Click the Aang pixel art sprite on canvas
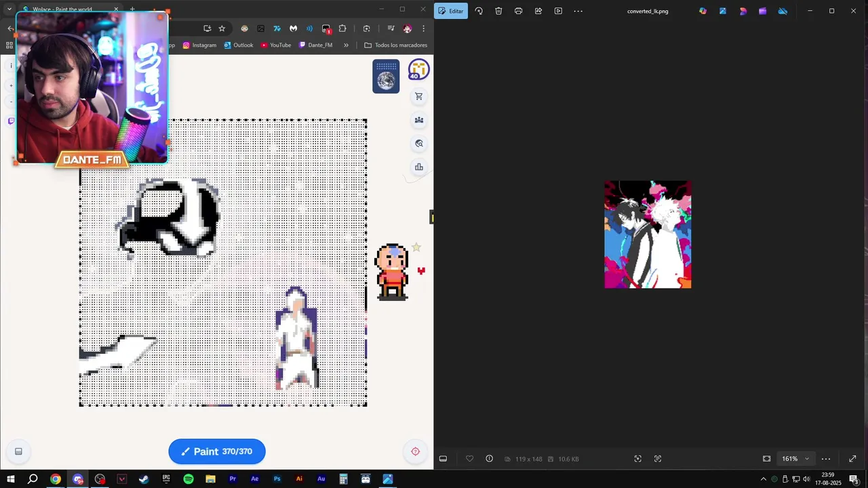Viewport: 868px width, 488px height. 393,272
